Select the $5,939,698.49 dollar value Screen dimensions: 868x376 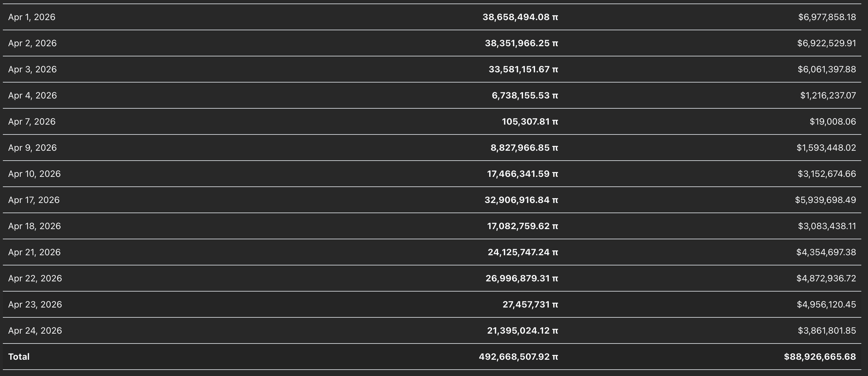coord(825,200)
